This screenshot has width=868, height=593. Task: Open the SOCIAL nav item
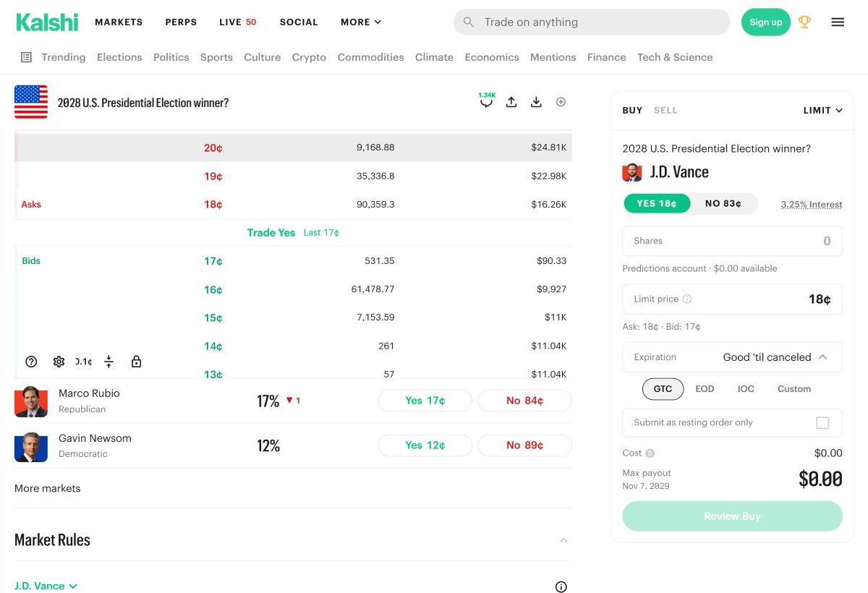point(299,22)
